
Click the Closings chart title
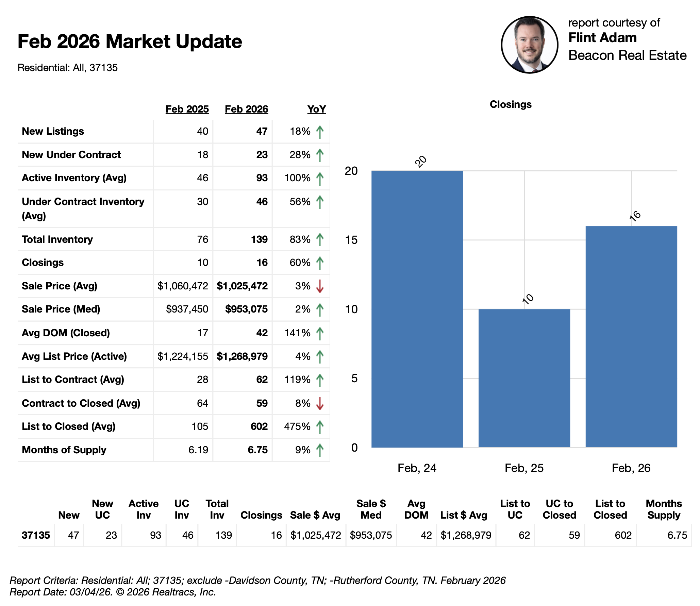(510, 104)
